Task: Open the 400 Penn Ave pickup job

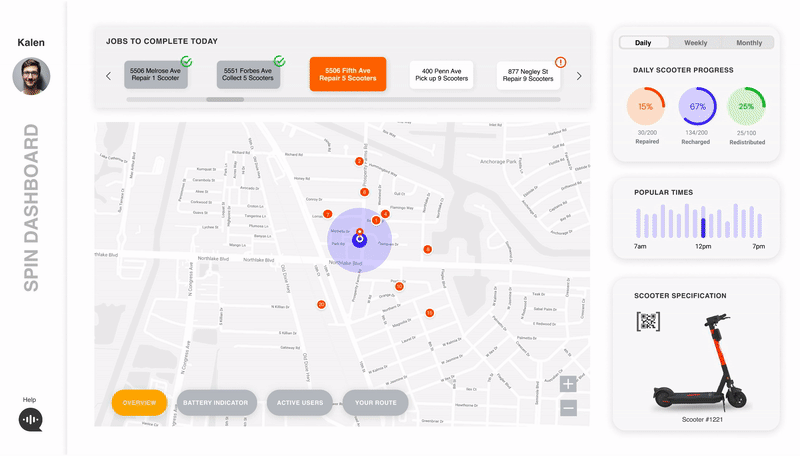Action: tap(441, 74)
